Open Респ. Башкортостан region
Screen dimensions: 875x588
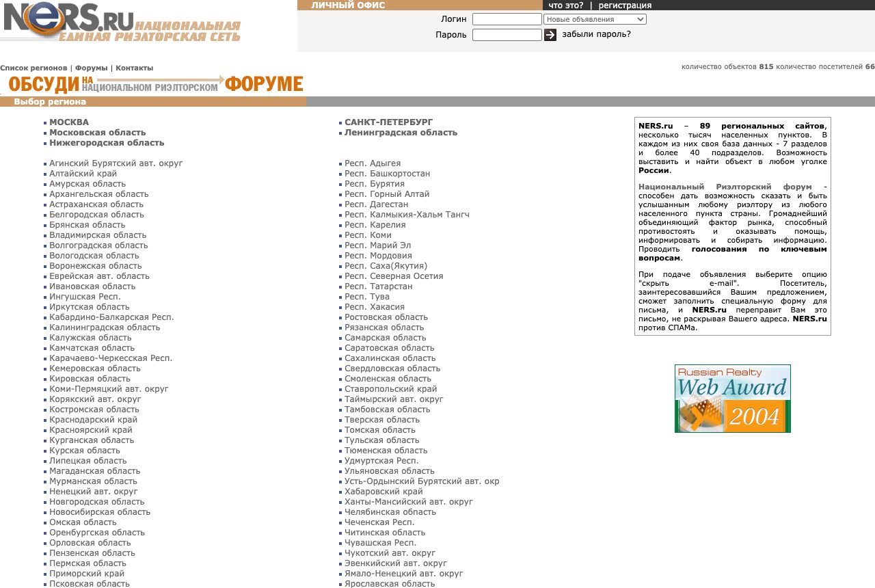pyautogui.click(x=388, y=174)
